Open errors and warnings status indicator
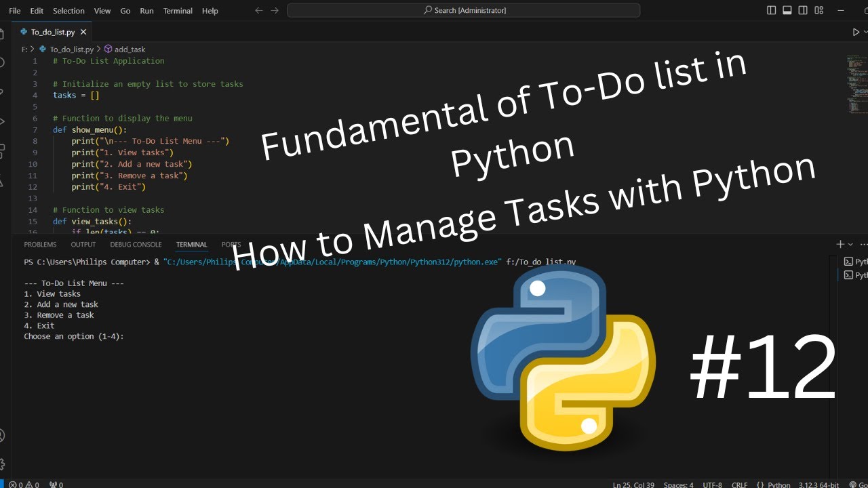Viewport: 868px width, 488px height. pos(23,485)
